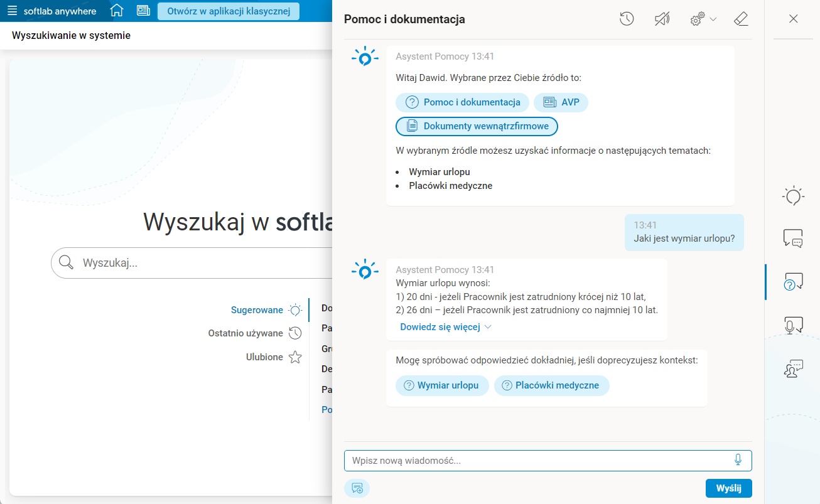Image resolution: width=820 pixels, height=504 pixels.
Task: Click the Ulubione star icon
Action: [x=295, y=357]
